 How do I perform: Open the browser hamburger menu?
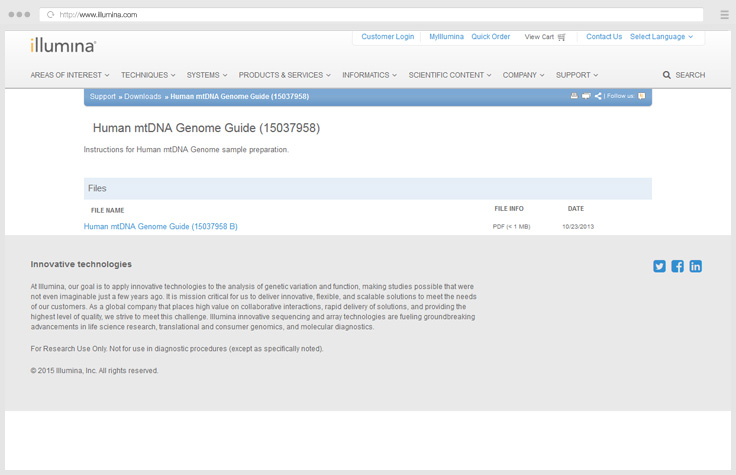[x=724, y=15]
